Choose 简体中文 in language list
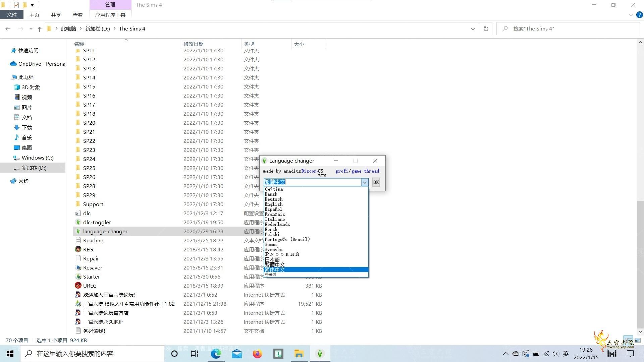The image size is (644, 362). click(x=316, y=270)
